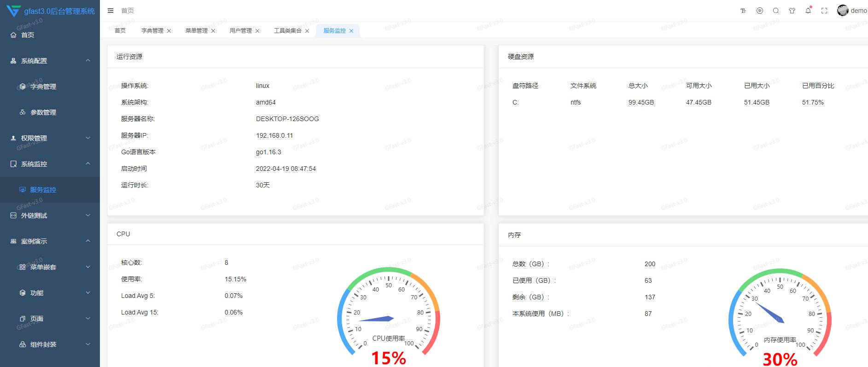Click the 系统配置 sidebar icon
Image resolution: width=868 pixels, height=367 pixels.
click(13, 61)
